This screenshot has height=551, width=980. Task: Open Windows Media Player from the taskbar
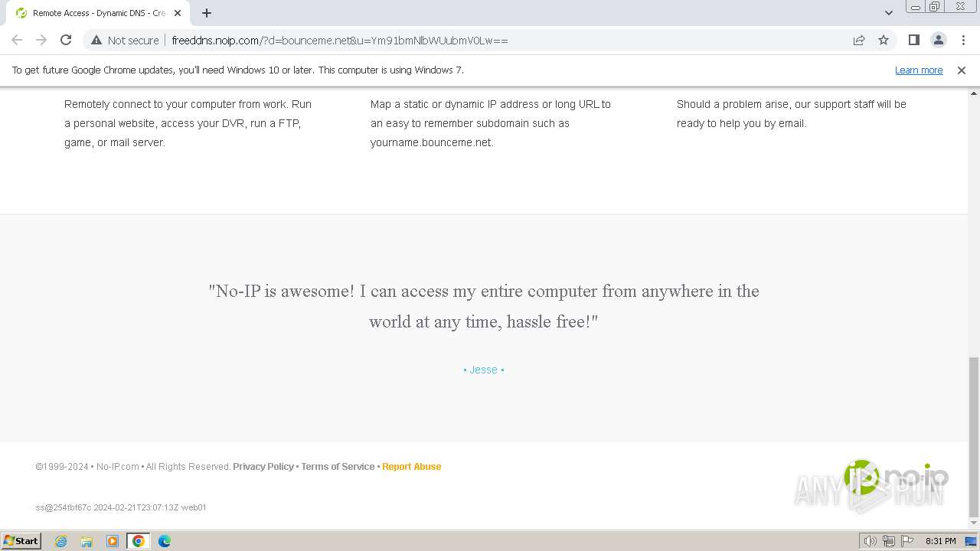(x=113, y=541)
